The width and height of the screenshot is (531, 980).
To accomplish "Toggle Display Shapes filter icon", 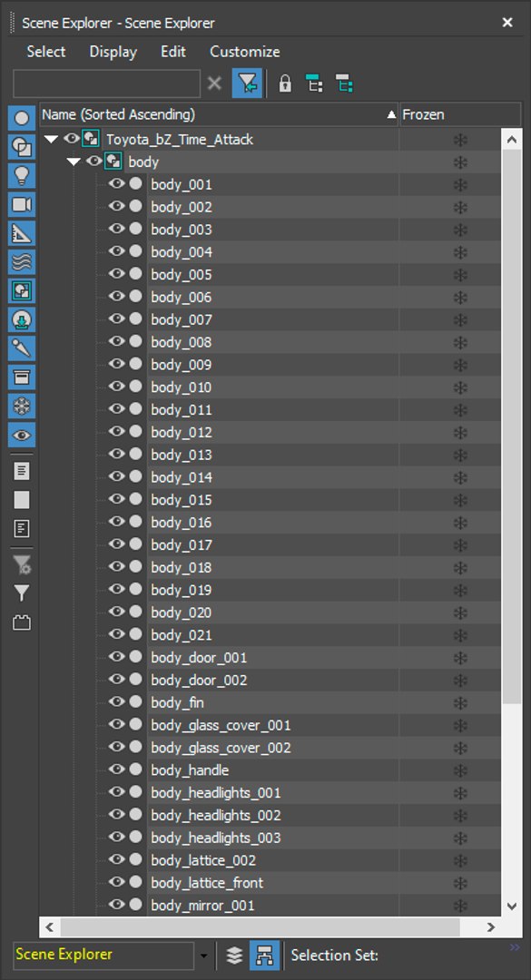I will click(x=22, y=148).
